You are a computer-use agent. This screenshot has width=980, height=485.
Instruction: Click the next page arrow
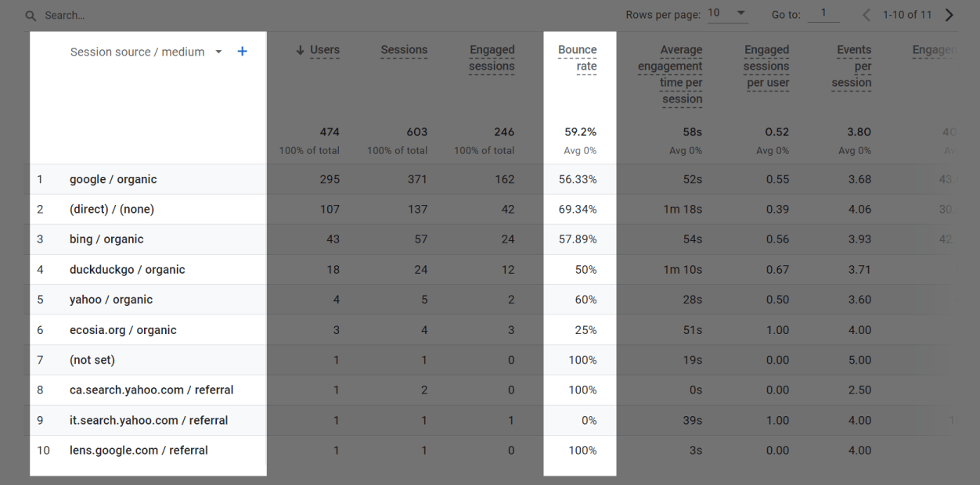(949, 14)
